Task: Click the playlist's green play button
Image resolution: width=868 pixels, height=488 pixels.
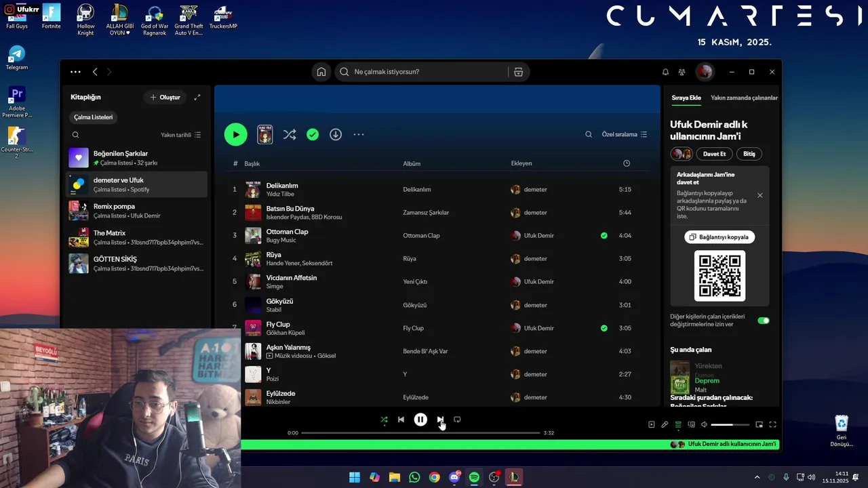Action: pyautogui.click(x=236, y=134)
